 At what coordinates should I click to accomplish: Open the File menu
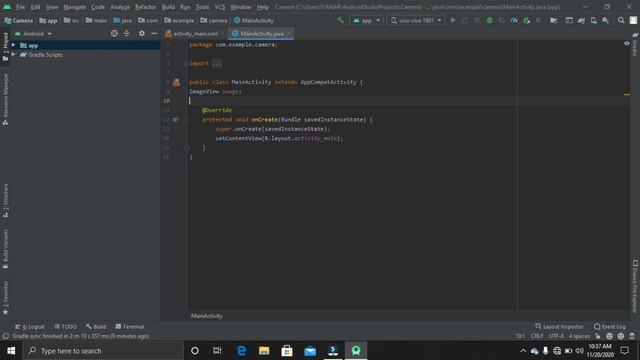tap(20, 7)
